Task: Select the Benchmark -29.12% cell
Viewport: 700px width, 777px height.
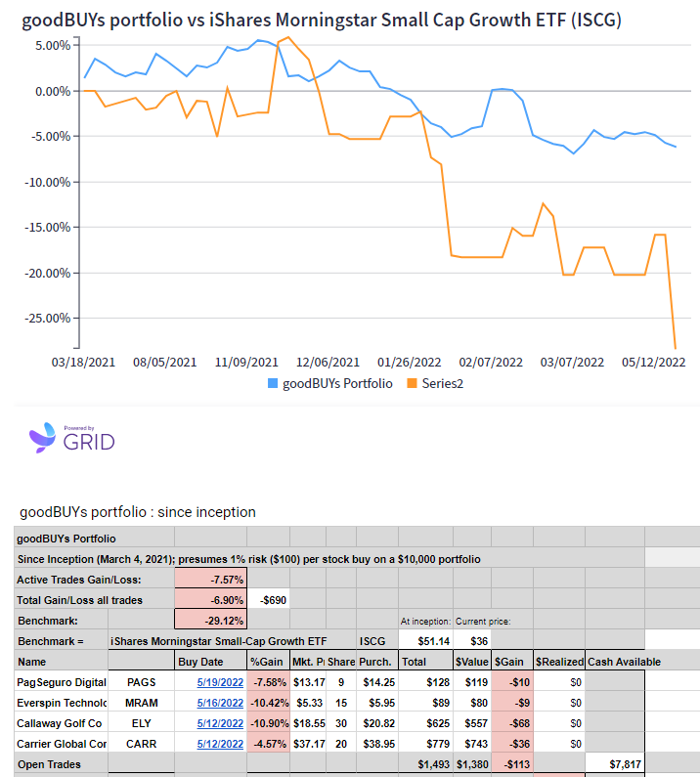Action: click(211, 621)
